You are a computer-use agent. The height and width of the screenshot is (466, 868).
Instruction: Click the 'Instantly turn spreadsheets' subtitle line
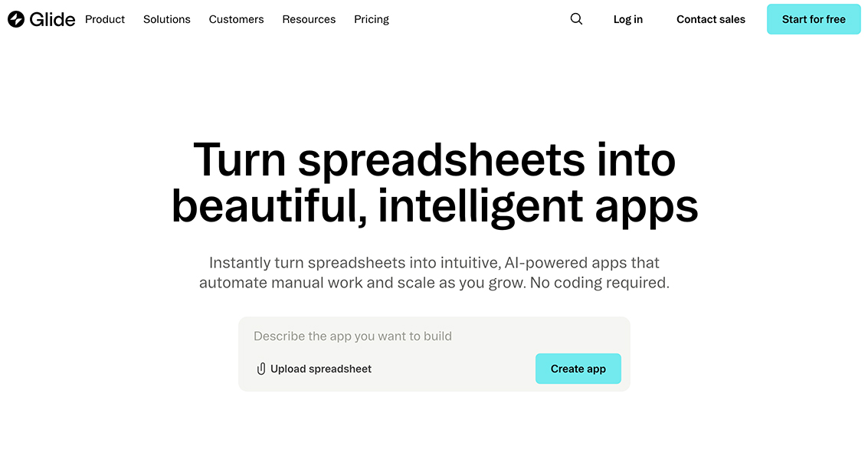click(x=434, y=263)
